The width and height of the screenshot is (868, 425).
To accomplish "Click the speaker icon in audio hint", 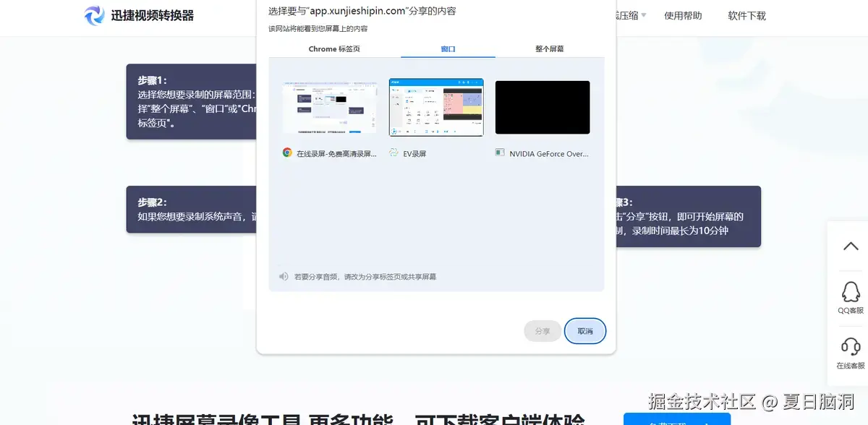I will pos(284,276).
